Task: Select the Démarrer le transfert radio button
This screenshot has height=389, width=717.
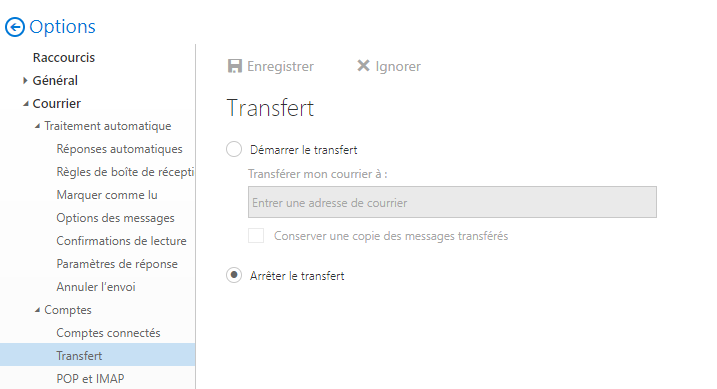Action: [234, 149]
